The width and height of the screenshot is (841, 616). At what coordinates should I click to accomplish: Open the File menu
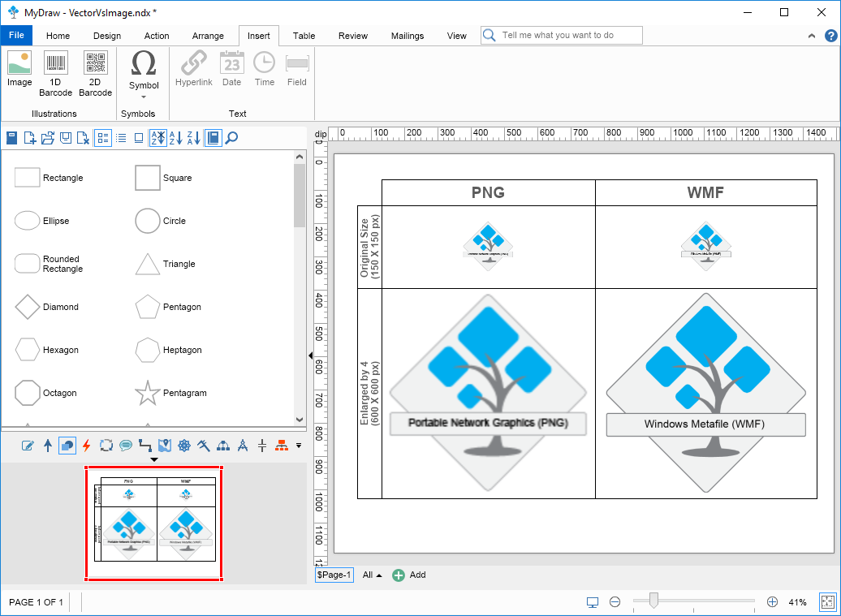(16, 36)
